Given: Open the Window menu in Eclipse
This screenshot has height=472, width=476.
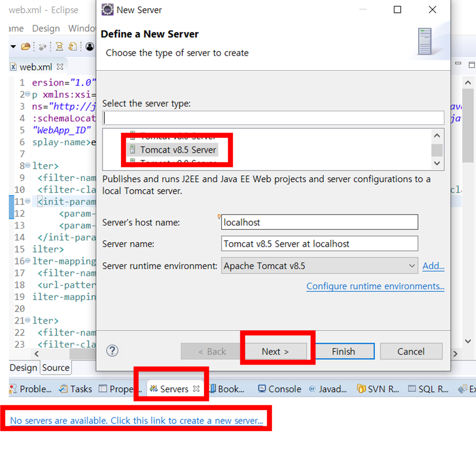Looking at the screenshot, I should (x=82, y=28).
